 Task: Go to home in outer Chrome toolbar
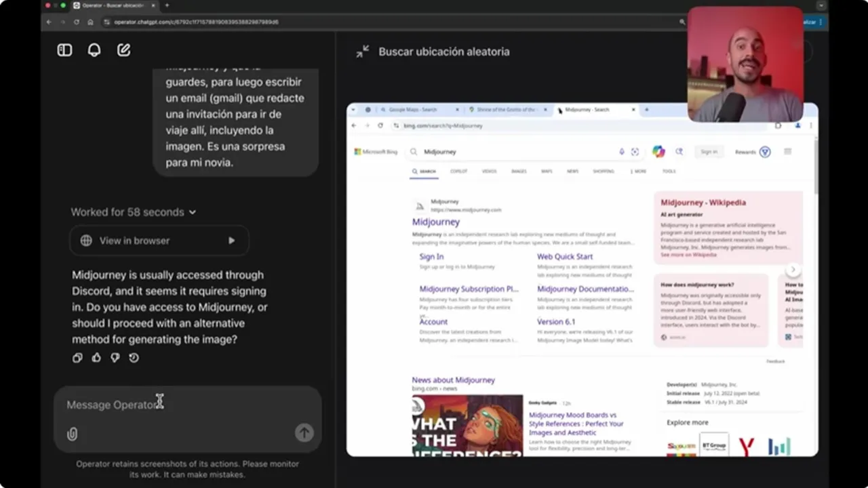tap(90, 22)
